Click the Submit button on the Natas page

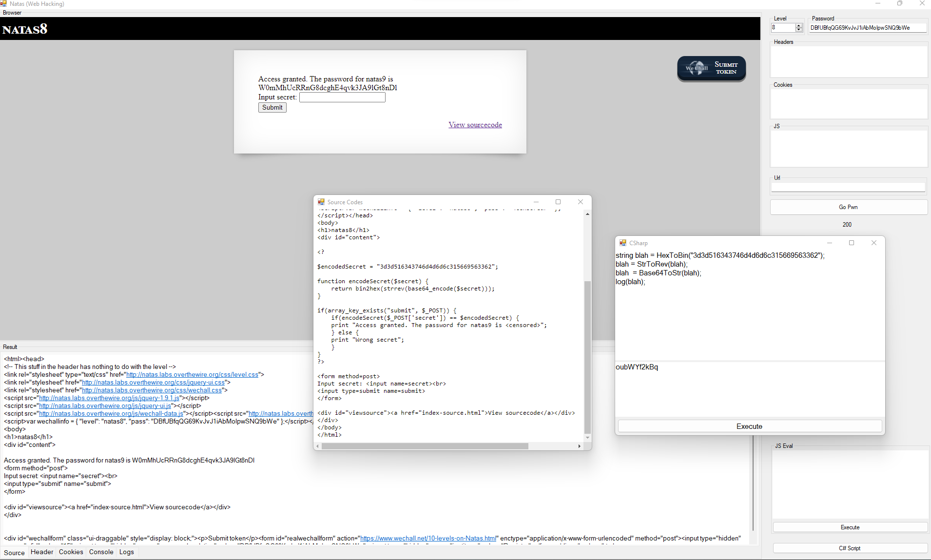(x=272, y=108)
